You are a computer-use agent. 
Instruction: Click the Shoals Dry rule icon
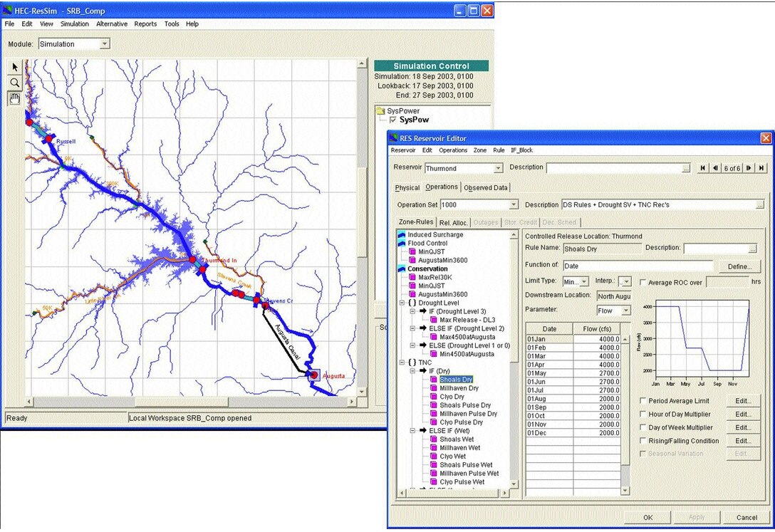pyautogui.click(x=434, y=380)
